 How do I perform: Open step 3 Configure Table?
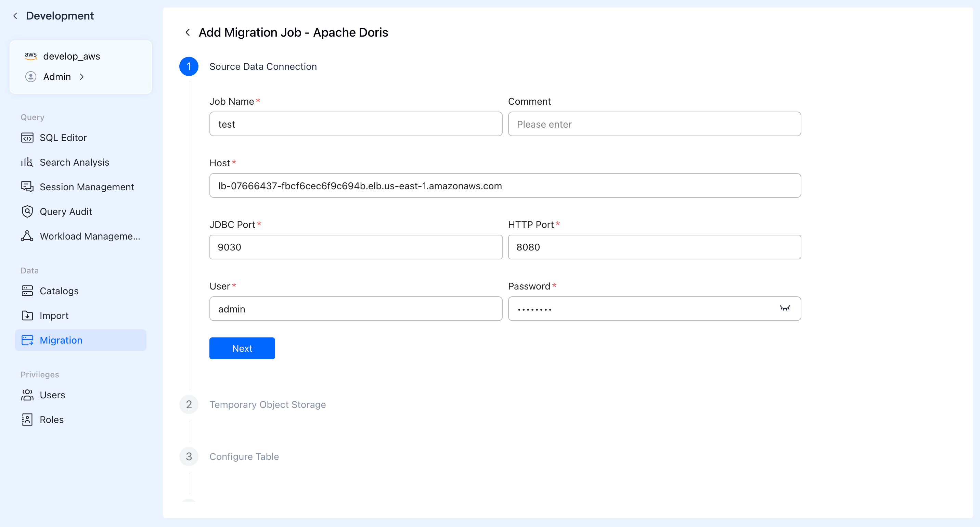point(244,457)
